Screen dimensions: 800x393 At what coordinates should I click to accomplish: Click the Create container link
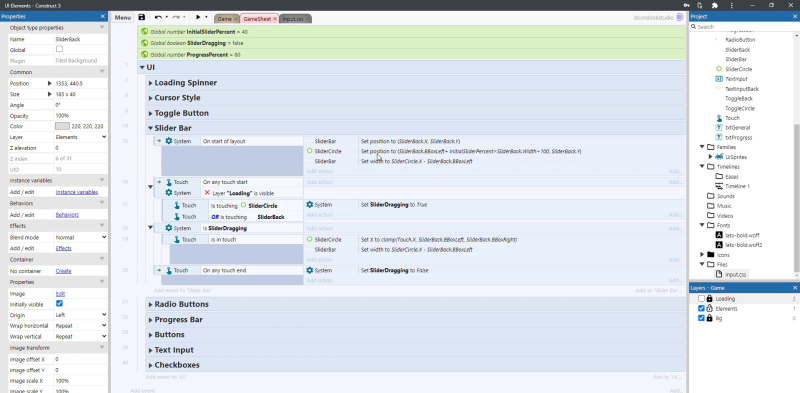[x=63, y=271]
